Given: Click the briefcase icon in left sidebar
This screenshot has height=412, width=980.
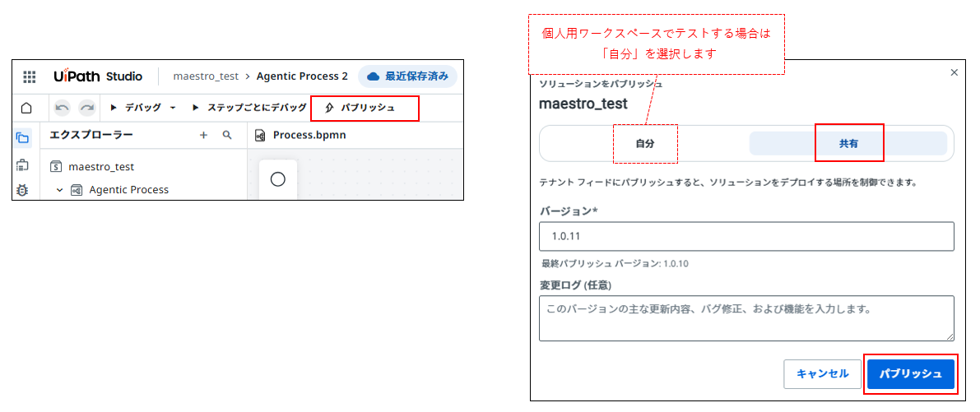Looking at the screenshot, I should point(22,165).
